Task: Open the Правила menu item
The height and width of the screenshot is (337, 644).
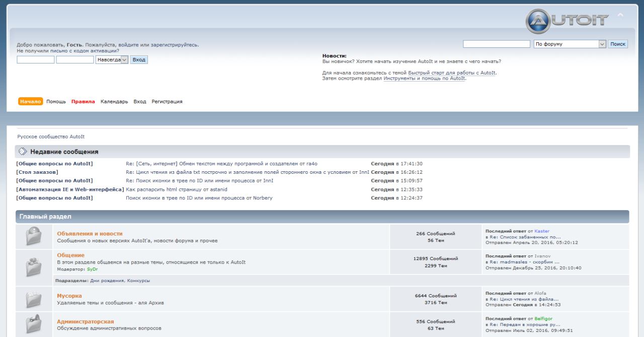Action: 83,102
